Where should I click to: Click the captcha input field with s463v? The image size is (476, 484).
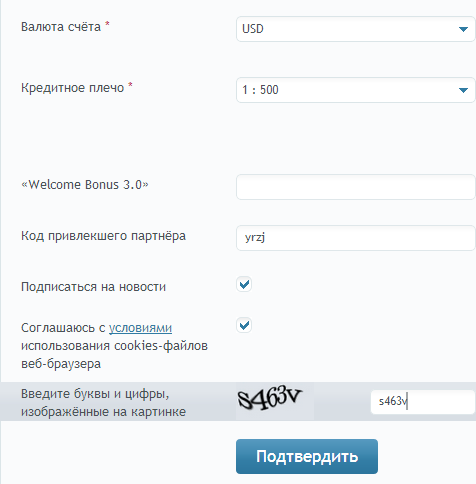click(x=423, y=402)
